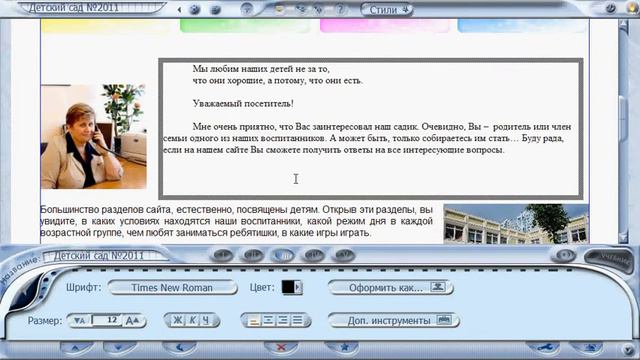Click the star button in the bottom bar
The image size is (640, 360).
pyautogui.click(x=344, y=348)
